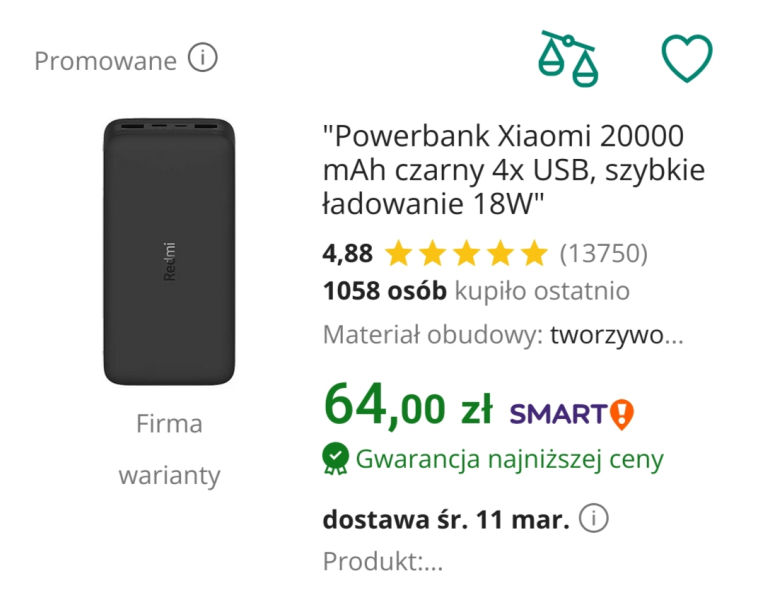Open the Powerbank Xiaomi 20000 mAh title link

click(x=513, y=170)
